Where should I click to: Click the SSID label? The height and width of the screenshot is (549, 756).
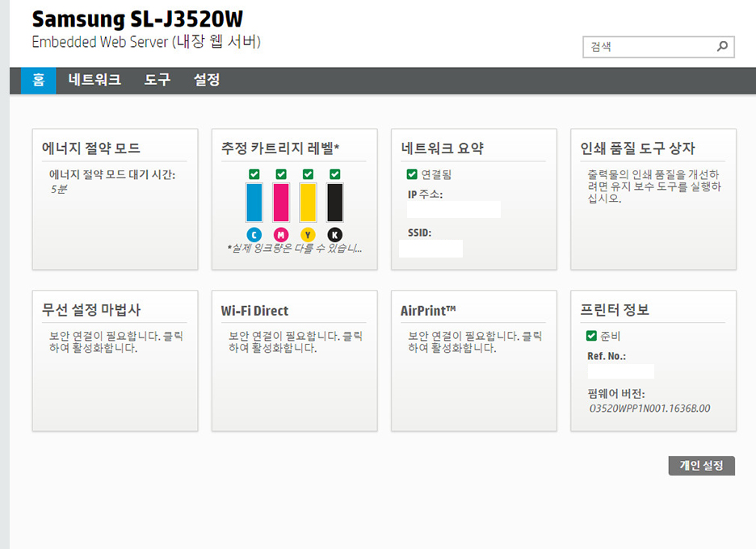(419, 233)
